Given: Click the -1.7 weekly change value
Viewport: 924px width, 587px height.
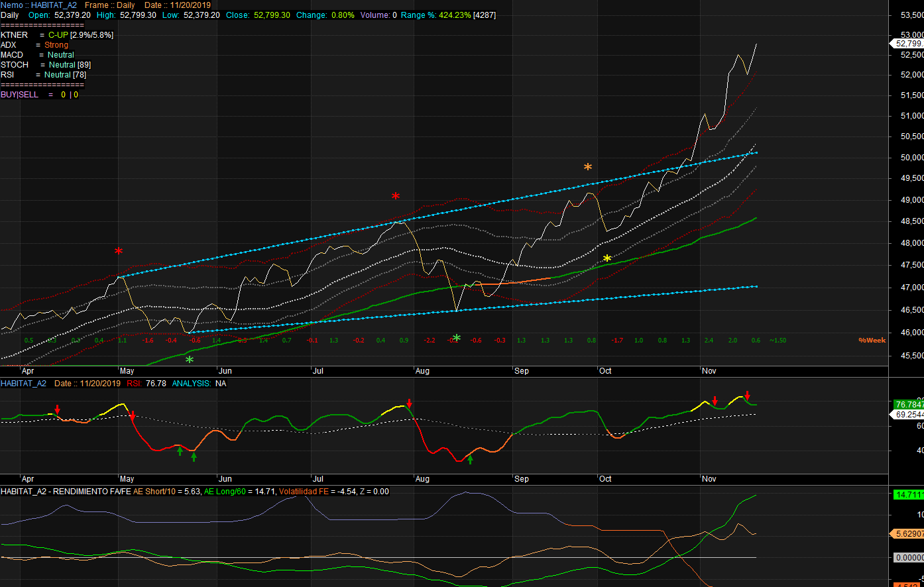Looking at the screenshot, I should (x=617, y=340).
